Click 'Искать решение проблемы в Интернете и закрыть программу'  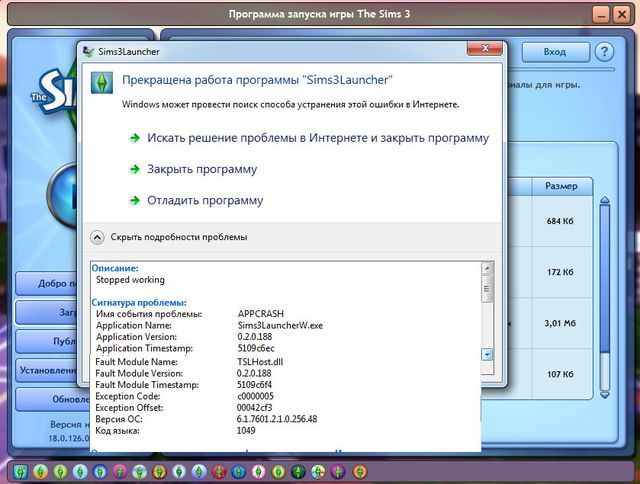tap(318, 138)
